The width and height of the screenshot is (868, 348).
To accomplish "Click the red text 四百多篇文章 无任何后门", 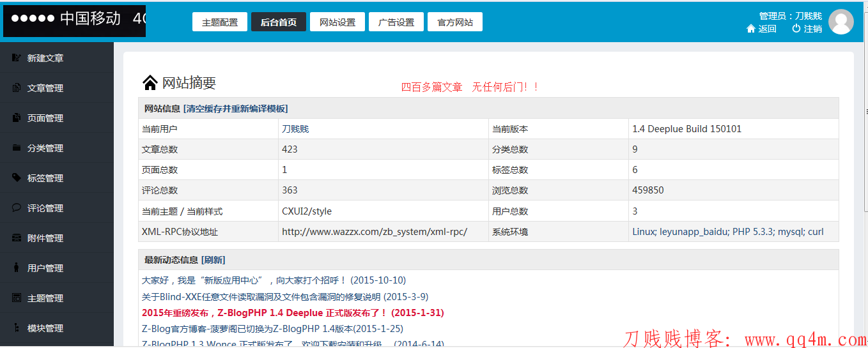I will 470,87.
